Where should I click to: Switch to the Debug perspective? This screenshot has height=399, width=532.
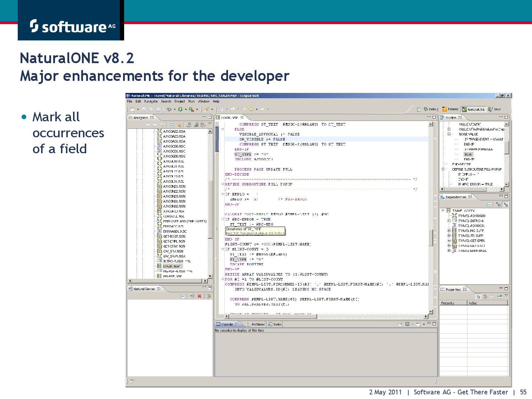[x=431, y=109]
